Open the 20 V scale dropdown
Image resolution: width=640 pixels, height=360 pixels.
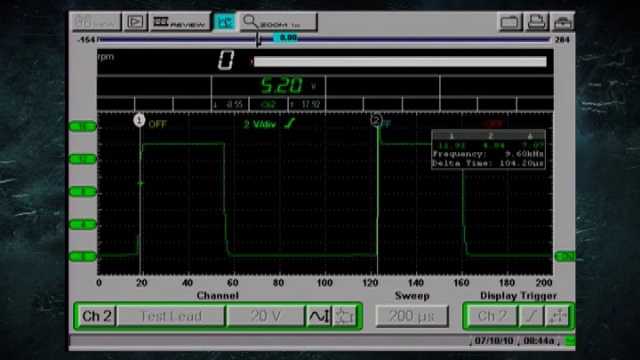point(266,316)
